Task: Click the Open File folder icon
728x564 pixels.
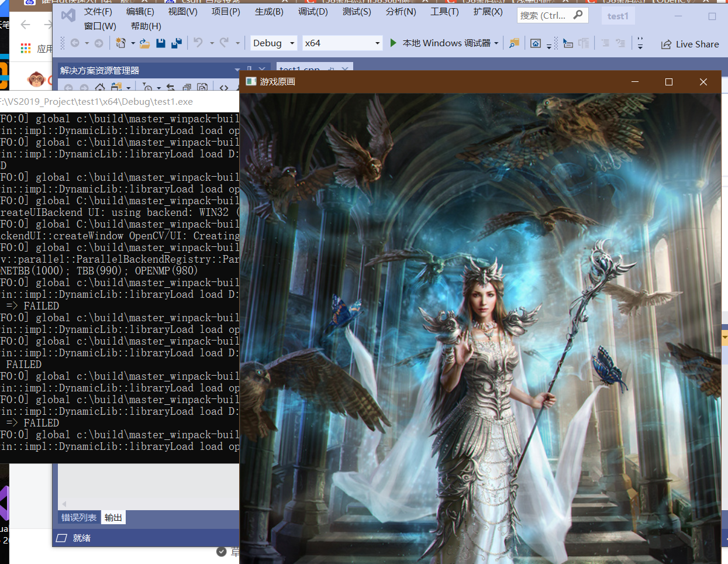Action: coord(144,43)
